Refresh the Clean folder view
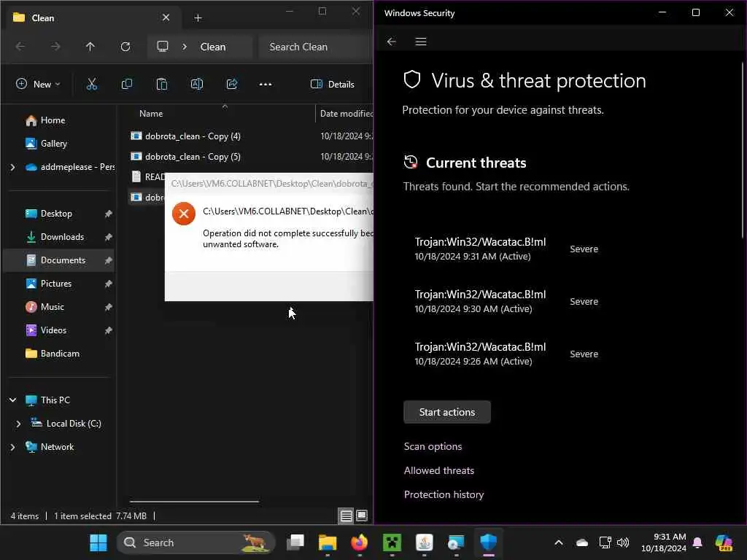Screen dimensions: 747x560 (125, 47)
